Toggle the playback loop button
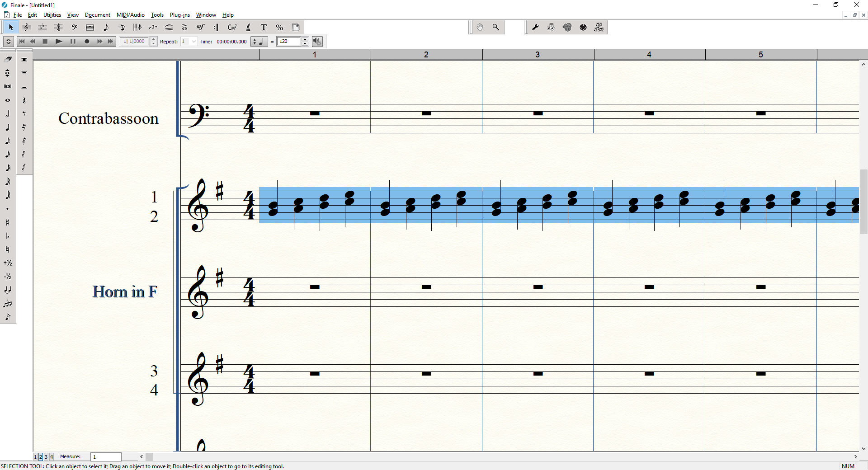This screenshot has width=868, height=470. [x=8, y=42]
